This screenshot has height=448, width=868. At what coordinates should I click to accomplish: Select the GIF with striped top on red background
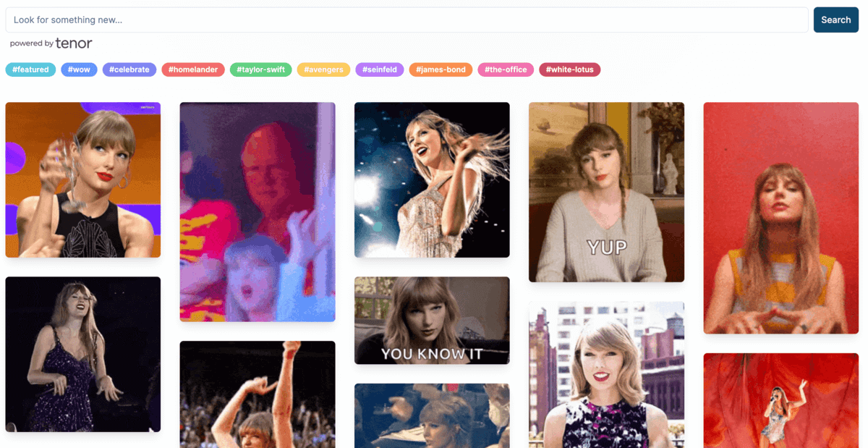[x=780, y=217]
